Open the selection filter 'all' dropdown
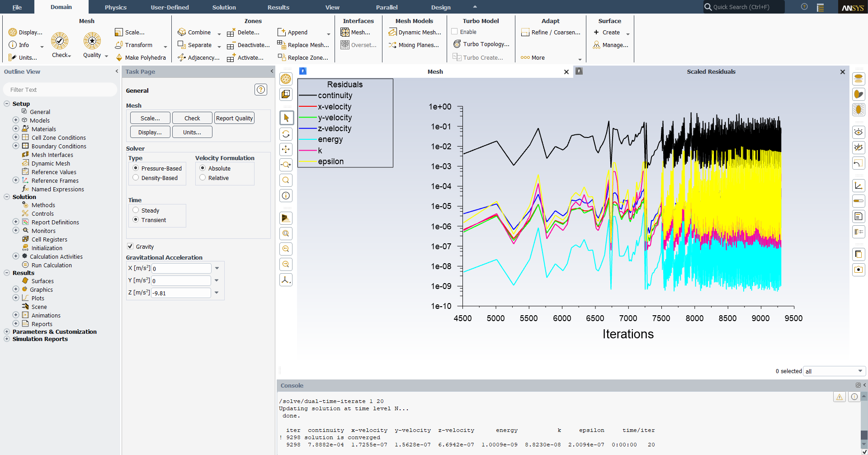 click(x=834, y=371)
